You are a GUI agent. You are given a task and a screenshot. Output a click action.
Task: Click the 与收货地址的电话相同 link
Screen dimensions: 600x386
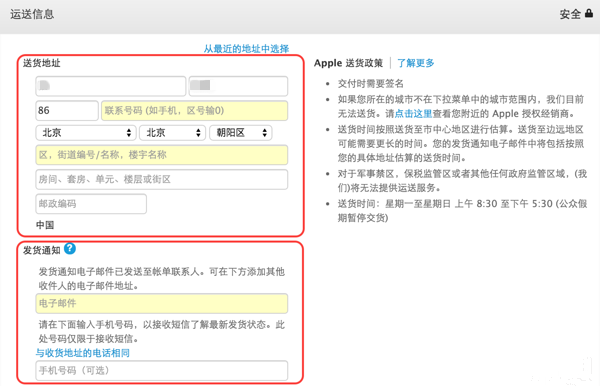[83, 353]
